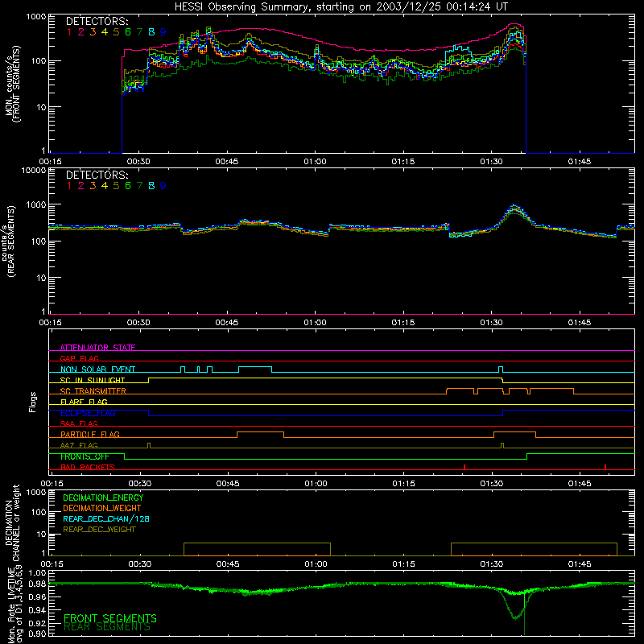Select the SC_IN_SUNLIGHT flag label
This screenshot has height=644, width=644.
[93, 380]
